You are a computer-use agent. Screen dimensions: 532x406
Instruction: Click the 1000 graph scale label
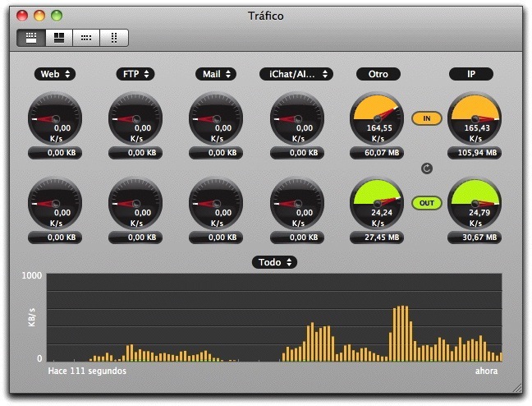pos(32,275)
